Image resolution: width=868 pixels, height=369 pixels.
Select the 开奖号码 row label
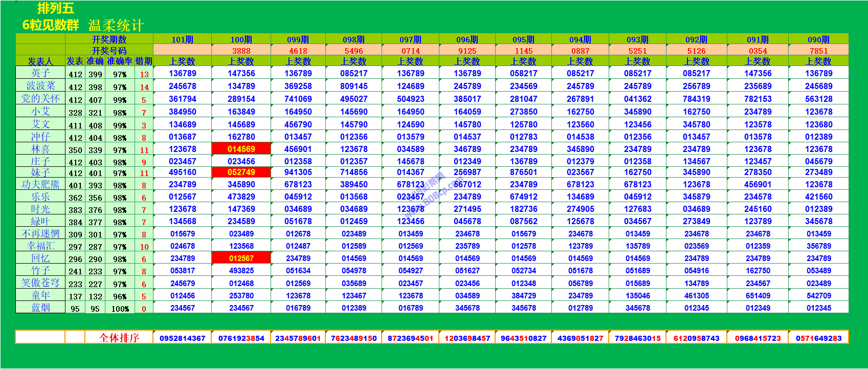point(109,51)
